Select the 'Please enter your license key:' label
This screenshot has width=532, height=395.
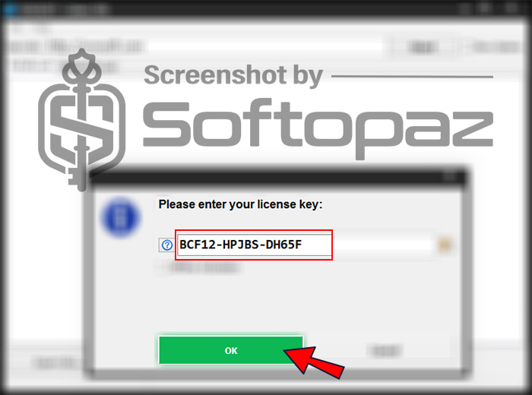[x=241, y=204]
